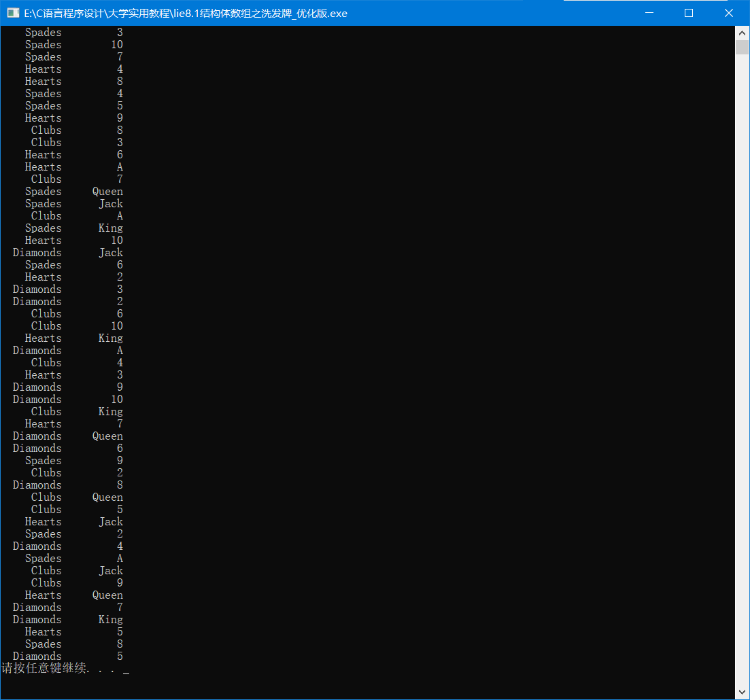Click the 'Clubs 9' output line
This screenshot has height=700, width=750.
click(x=77, y=583)
